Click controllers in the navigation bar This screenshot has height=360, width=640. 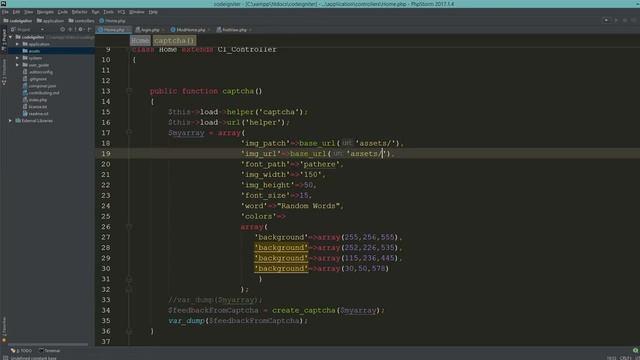(81, 20)
